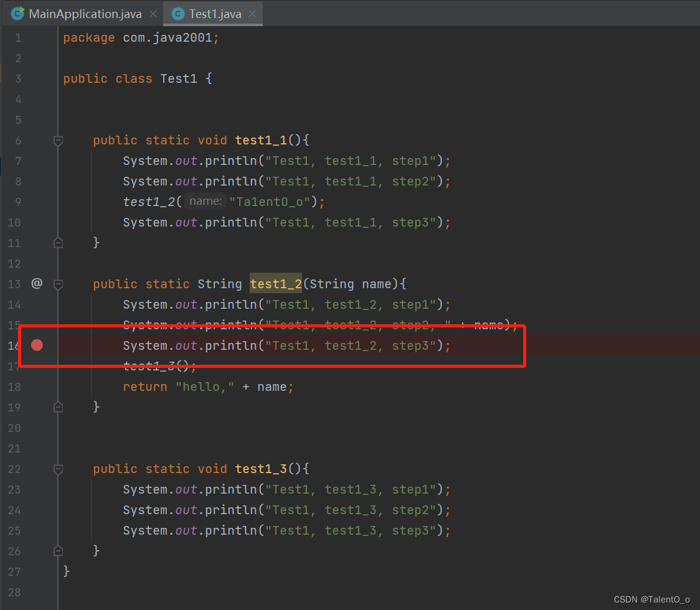Click the name: parameter hint on line 9
Viewport: 700px width, 610px height.
[206, 201]
